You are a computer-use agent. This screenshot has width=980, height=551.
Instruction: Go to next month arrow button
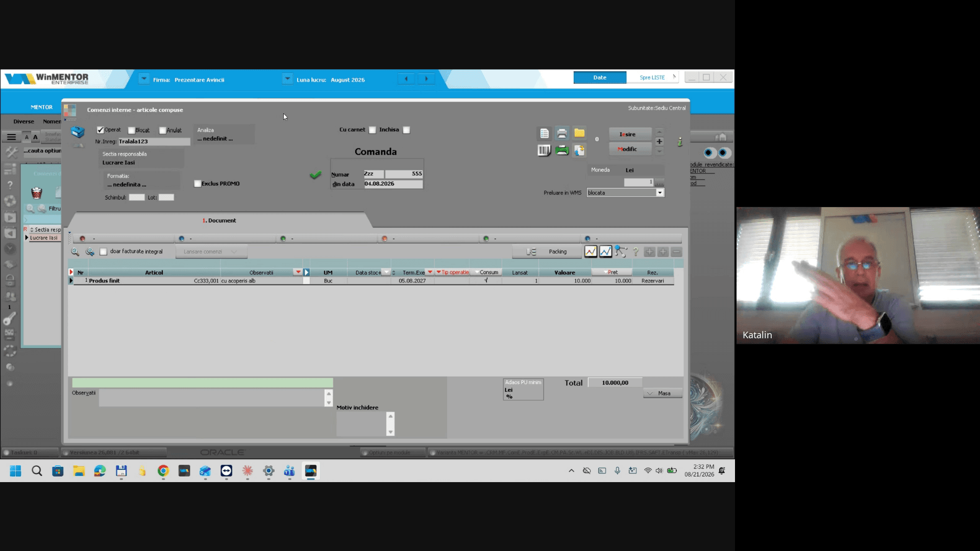pyautogui.click(x=426, y=79)
